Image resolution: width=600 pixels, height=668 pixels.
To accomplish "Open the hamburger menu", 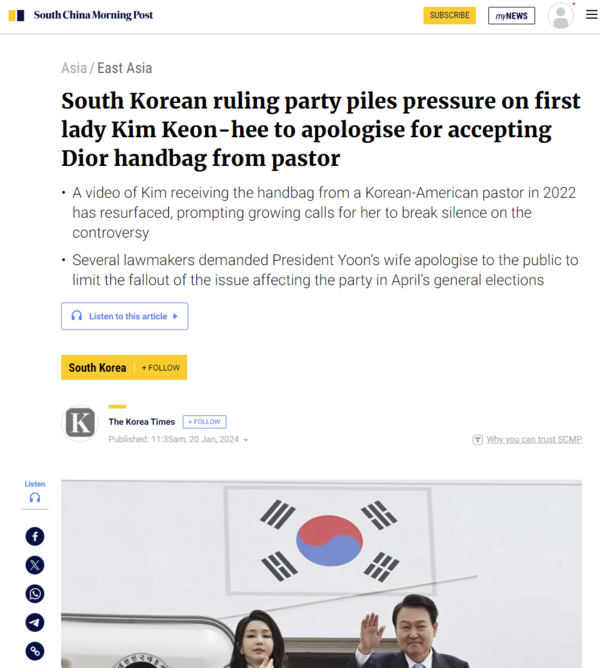I will click(x=591, y=15).
